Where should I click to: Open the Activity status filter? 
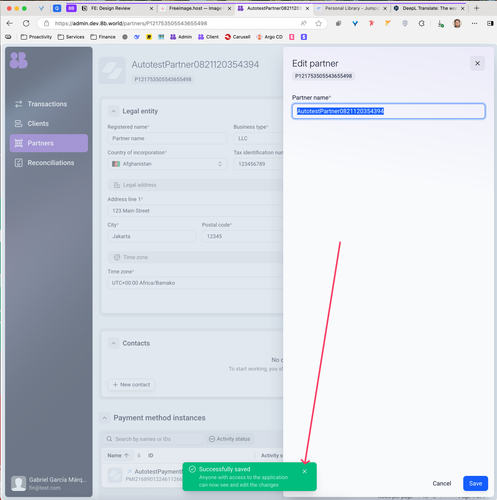click(x=230, y=439)
